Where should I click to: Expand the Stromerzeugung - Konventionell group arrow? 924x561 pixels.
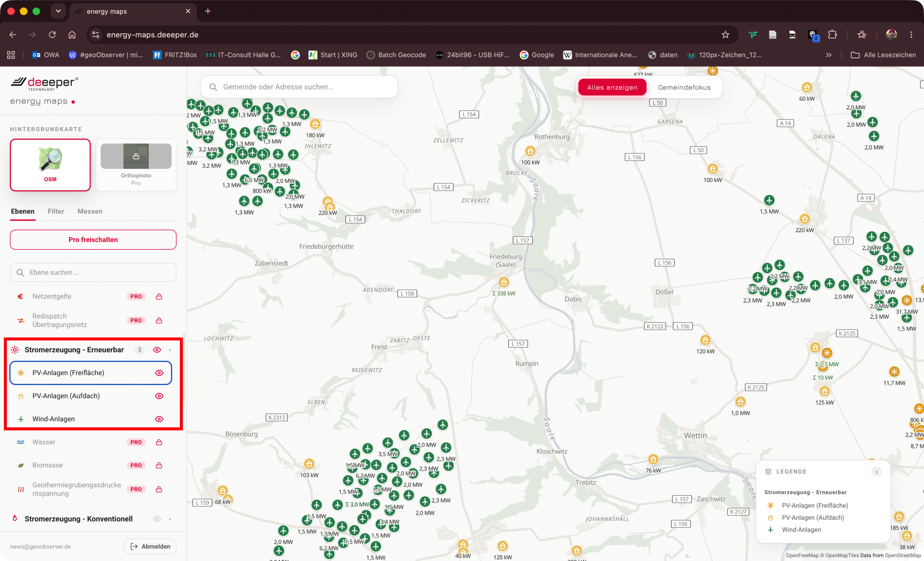pyautogui.click(x=170, y=519)
